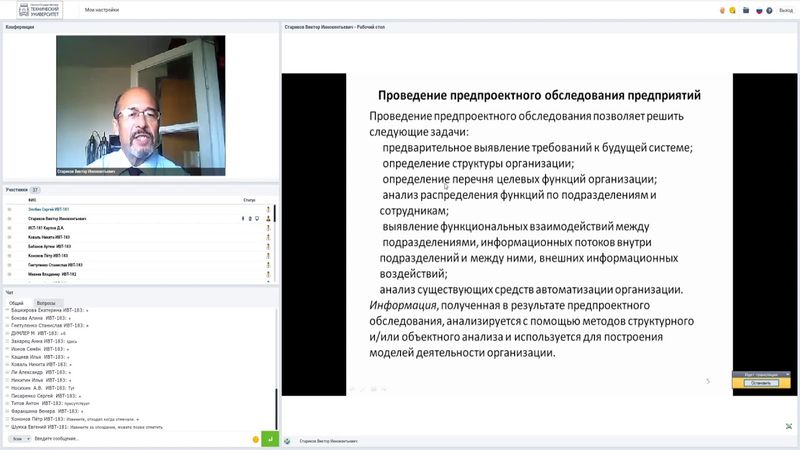
Task: Click the ФИО column header
Action: point(32,200)
